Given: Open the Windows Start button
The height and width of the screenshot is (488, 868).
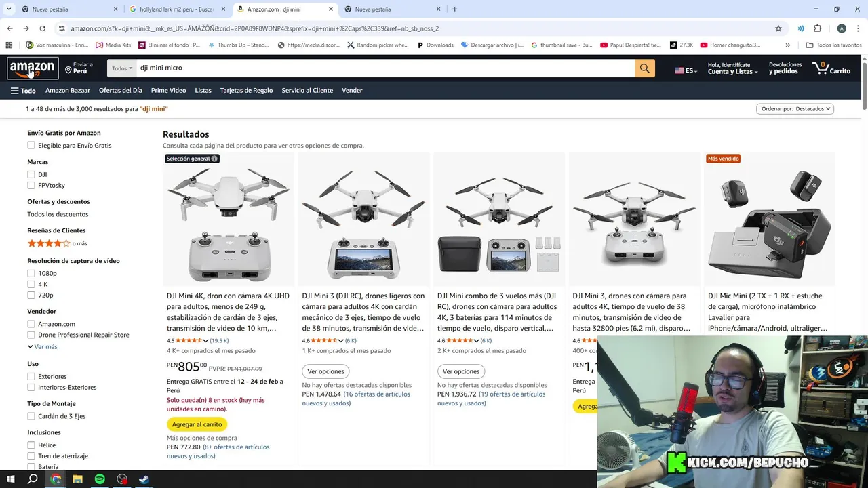Looking at the screenshot, I should pos(10,479).
